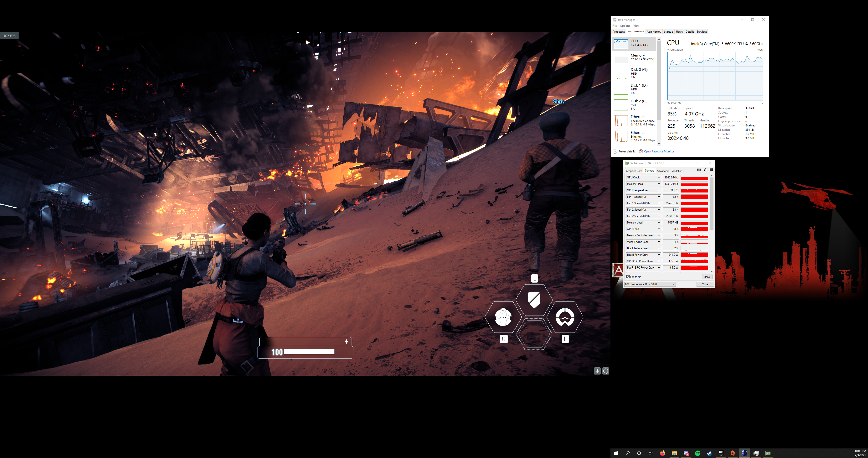Image resolution: width=868 pixels, height=458 pixels.
Task: Open the Memory Clock sensor dropdown
Action: tap(659, 184)
